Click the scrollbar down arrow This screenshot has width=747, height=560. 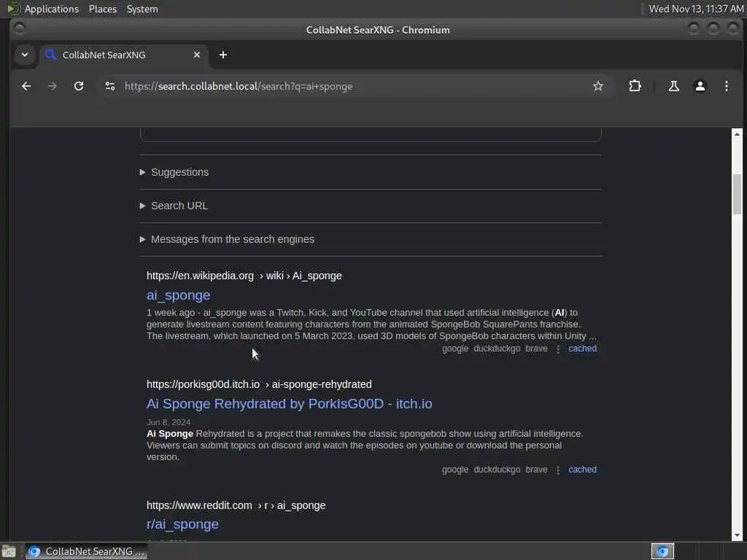pos(737,535)
